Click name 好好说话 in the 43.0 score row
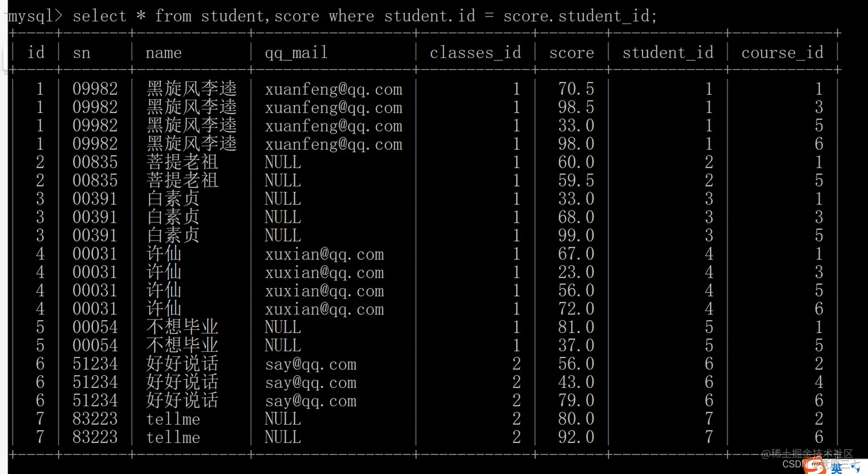The width and height of the screenshot is (868, 474). point(182,383)
